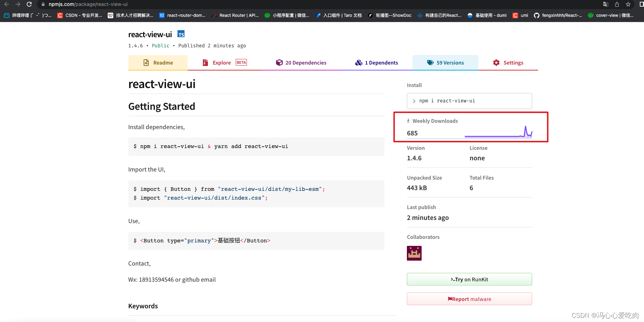The image size is (644, 322).
Task: View the 1 Dependents tab
Action: pos(376,63)
